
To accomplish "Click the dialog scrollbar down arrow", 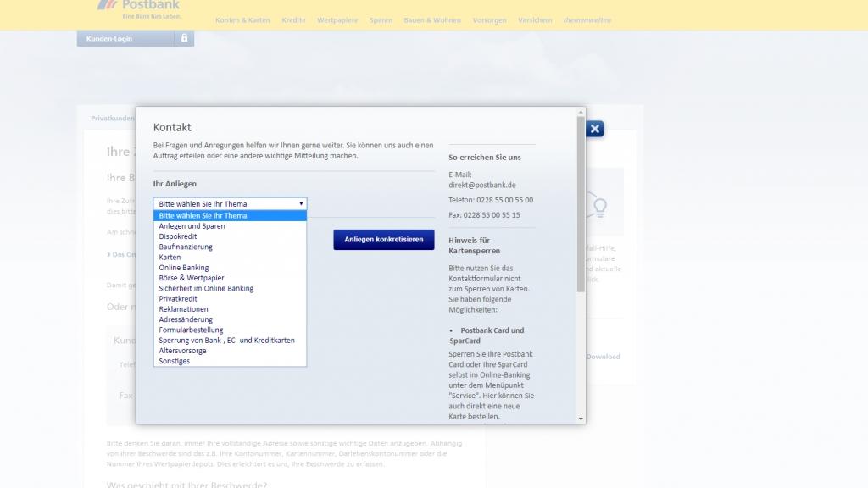I will (581, 419).
